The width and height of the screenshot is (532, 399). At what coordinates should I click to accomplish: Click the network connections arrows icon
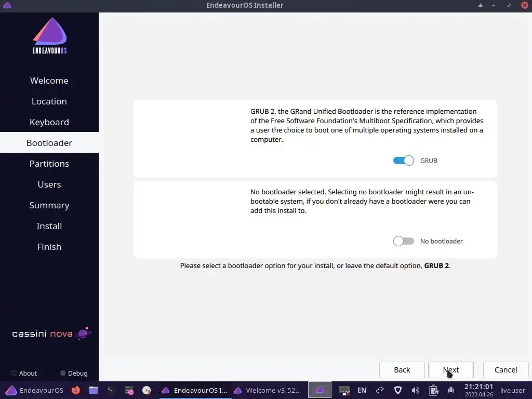(x=380, y=390)
